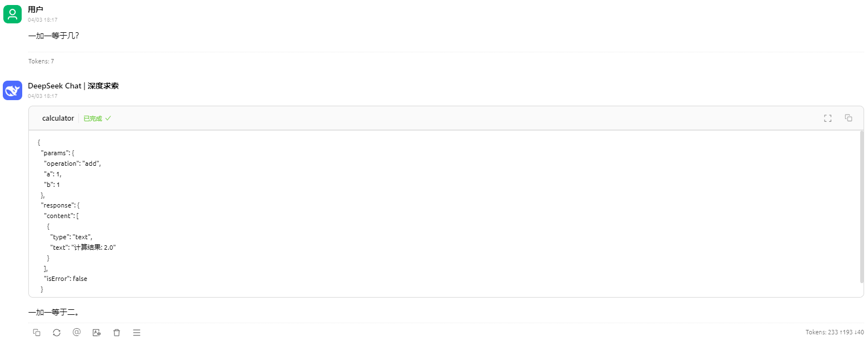868x341 pixels.
Task: Click the assistant token count at bottom right
Action: click(x=835, y=332)
